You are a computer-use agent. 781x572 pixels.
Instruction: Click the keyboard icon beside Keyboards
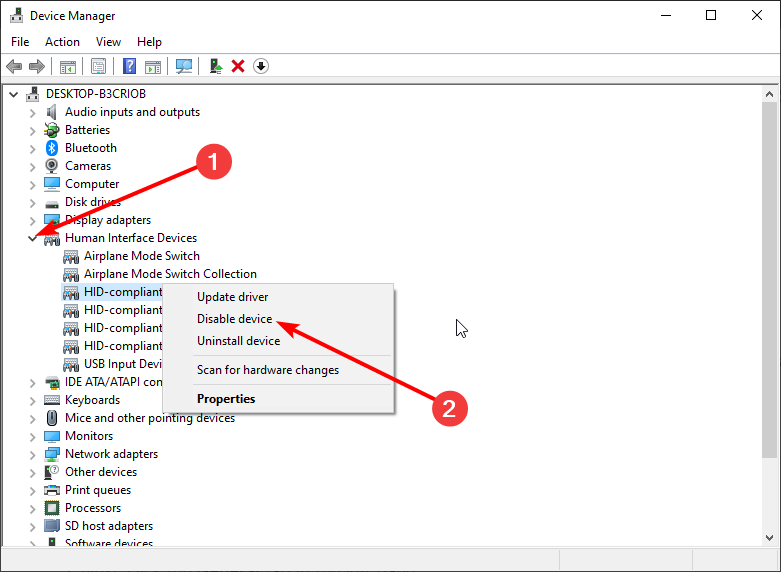pos(52,400)
